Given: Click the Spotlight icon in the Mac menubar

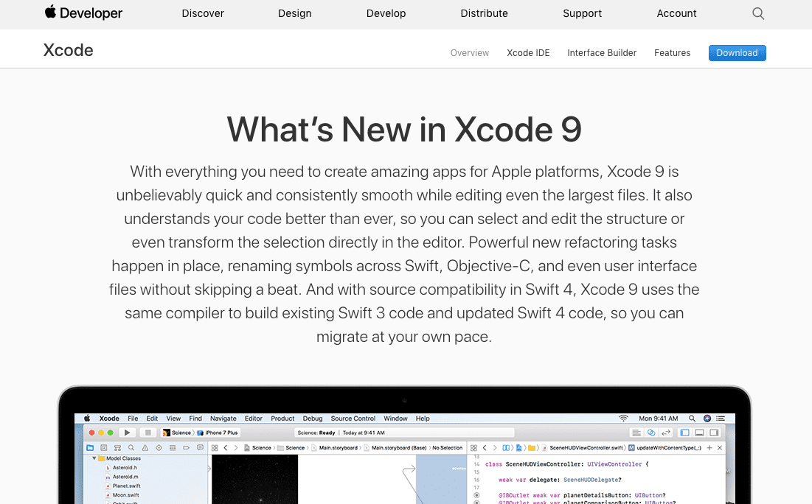Looking at the screenshot, I should coord(692,418).
